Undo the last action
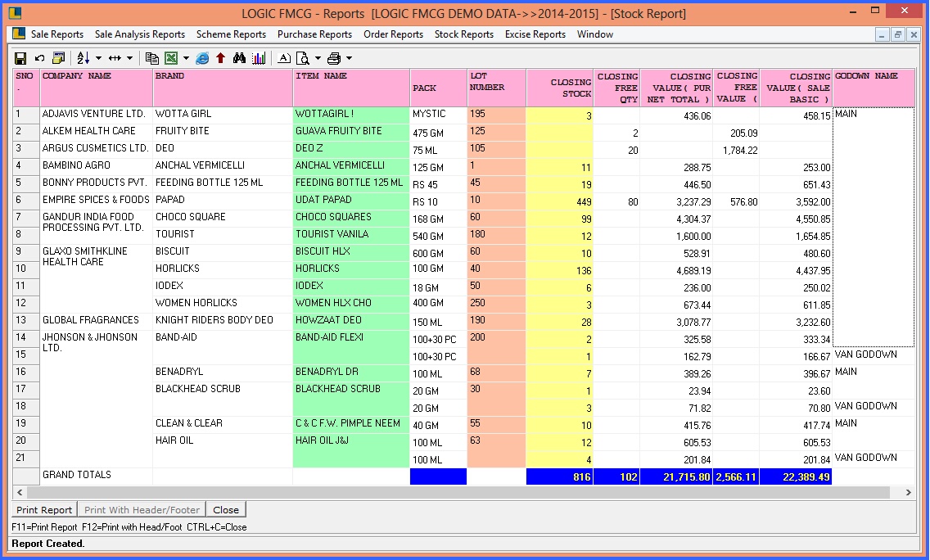Viewport: 930px width, 560px height. pyautogui.click(x=39, y=57)
